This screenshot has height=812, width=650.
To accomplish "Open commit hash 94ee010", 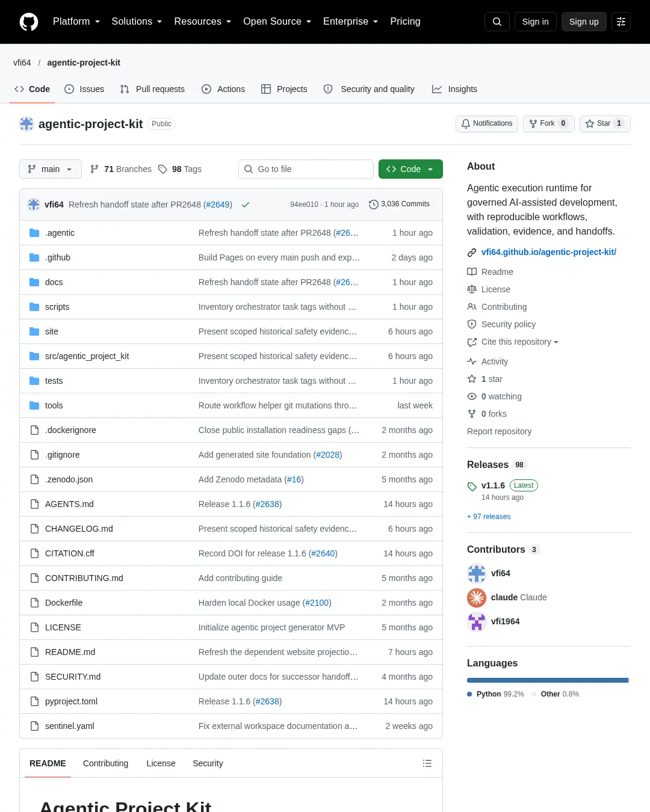I will point(304,205).
